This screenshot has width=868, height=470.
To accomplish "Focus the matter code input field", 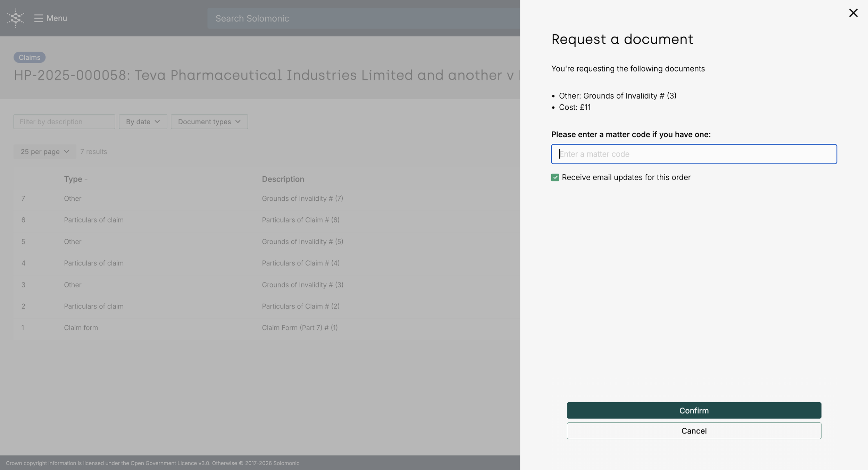I will point(694,154).
